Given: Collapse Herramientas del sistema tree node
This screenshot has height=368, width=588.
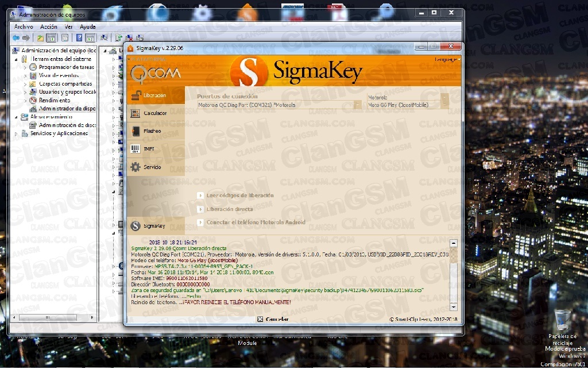Looking at the screenshot, I should point(16,59).
